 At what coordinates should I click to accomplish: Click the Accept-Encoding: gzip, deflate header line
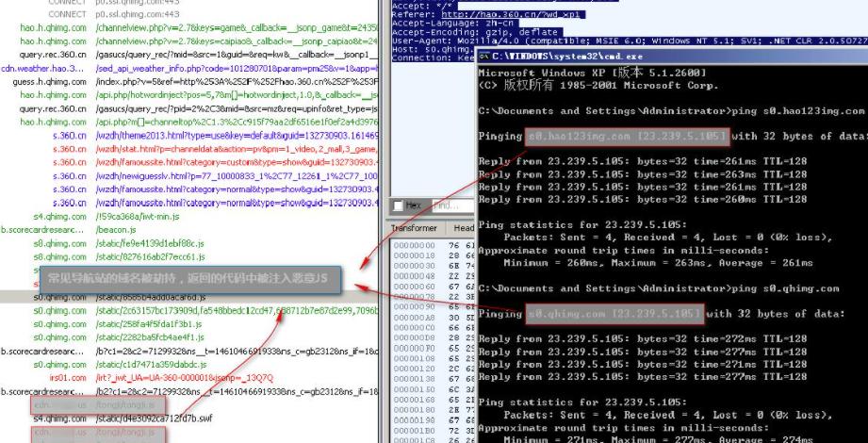pos(477,32)
